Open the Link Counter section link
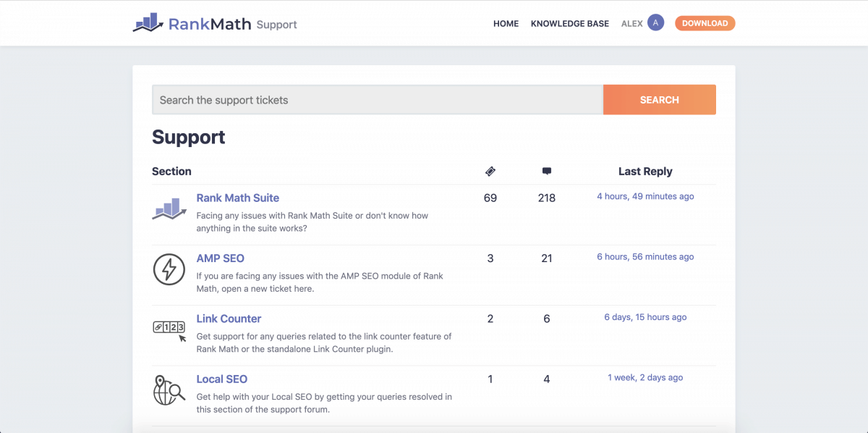868x433 pixels. [229, 319]
